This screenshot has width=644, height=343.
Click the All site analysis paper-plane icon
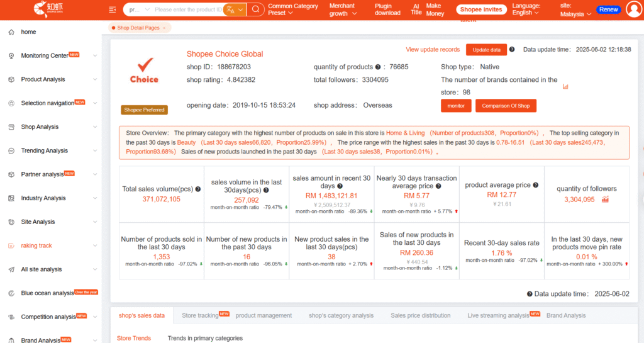click(11, 269)
